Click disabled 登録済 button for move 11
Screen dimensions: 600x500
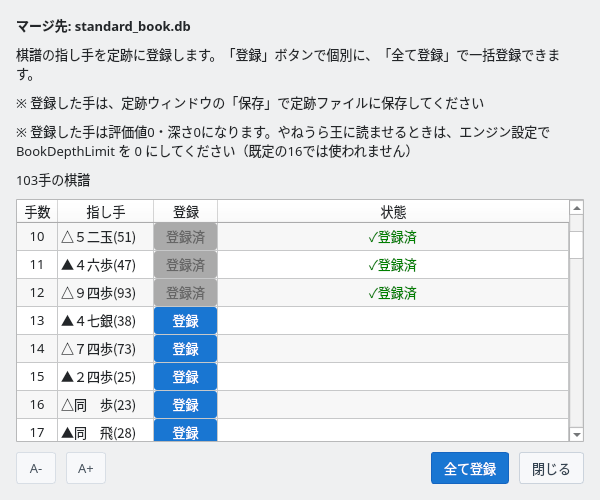coord(186,265)
